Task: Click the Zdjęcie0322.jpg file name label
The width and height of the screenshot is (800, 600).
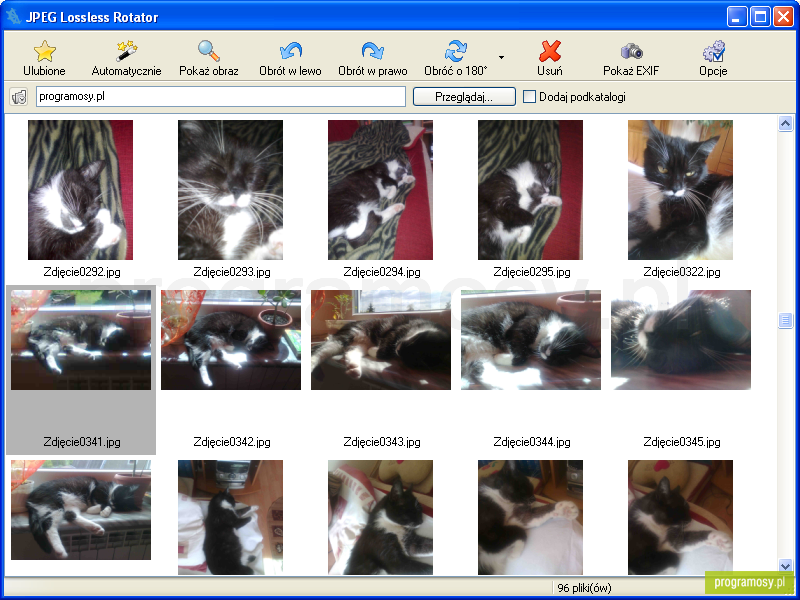Action: pyautogui.click(x=682, y=272)
